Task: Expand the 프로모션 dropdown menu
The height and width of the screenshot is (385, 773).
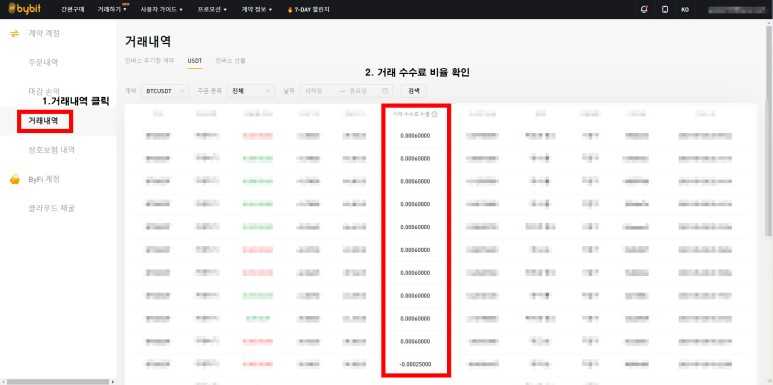Action: (x=212, y=9)
